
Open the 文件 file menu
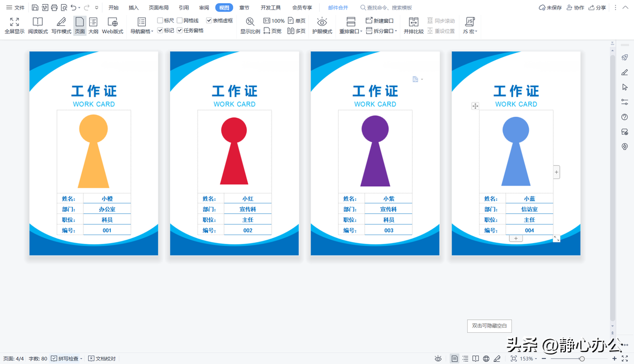(15, 8)
